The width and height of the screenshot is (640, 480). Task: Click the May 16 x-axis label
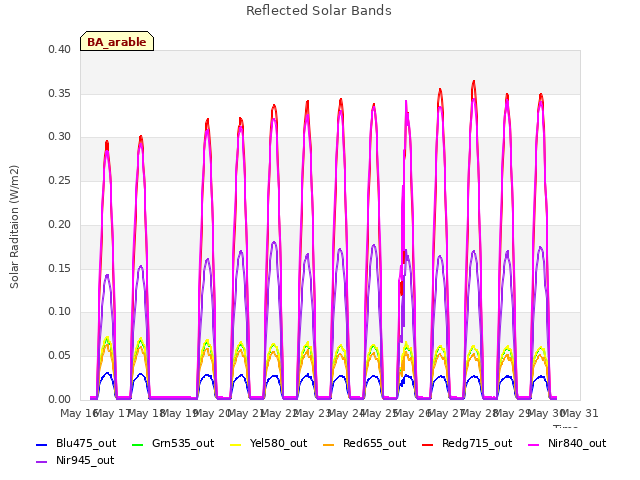[78, 413]
